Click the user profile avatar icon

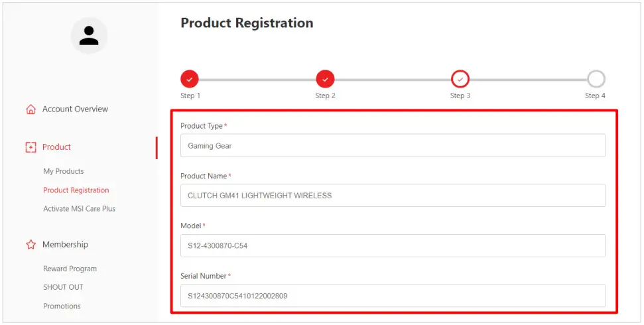pos(89,36)
